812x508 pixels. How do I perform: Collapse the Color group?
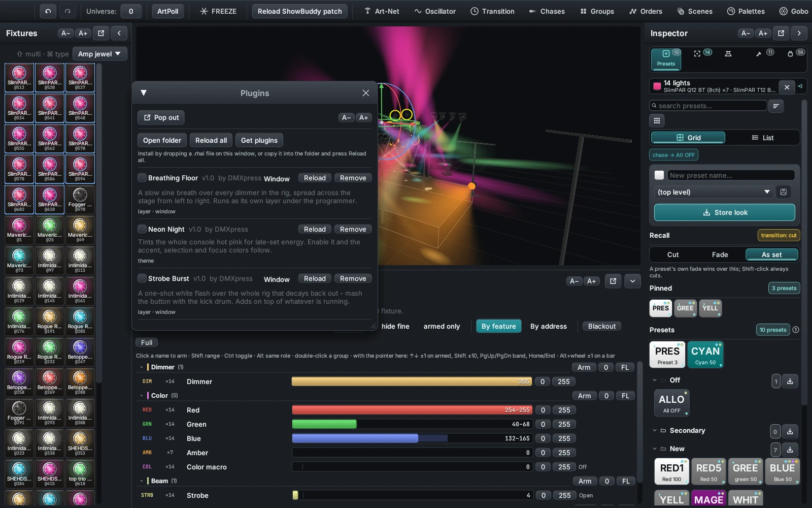142,395
